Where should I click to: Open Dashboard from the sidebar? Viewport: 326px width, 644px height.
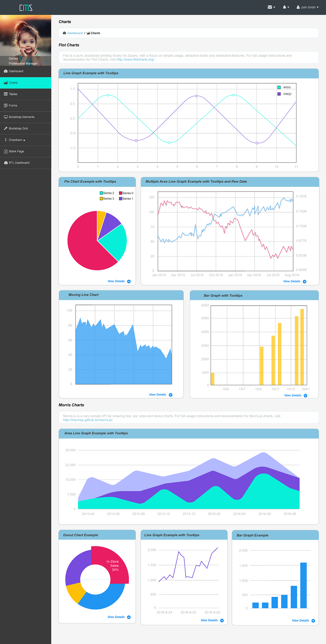tap(25, 71)
